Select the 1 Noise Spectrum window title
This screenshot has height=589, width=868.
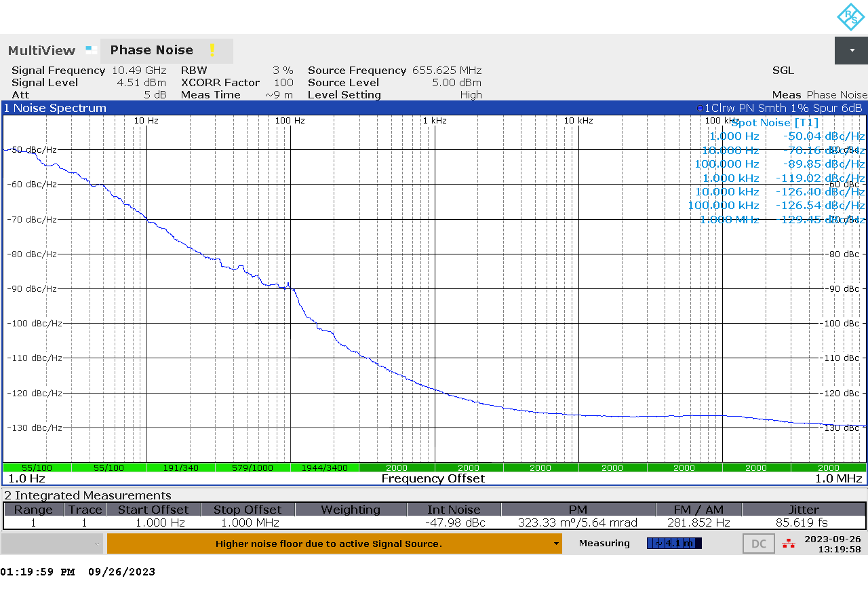(x=56, y=108)
